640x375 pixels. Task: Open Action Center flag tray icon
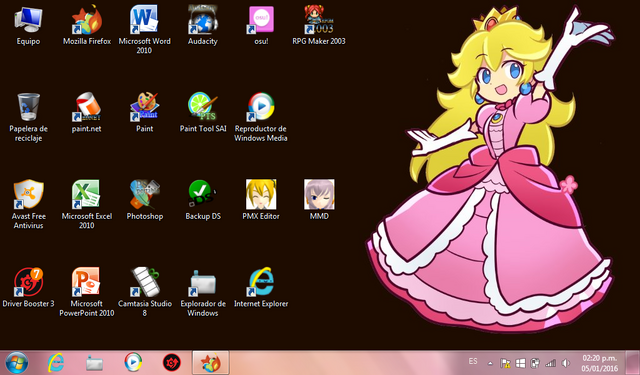click(505, 363)
